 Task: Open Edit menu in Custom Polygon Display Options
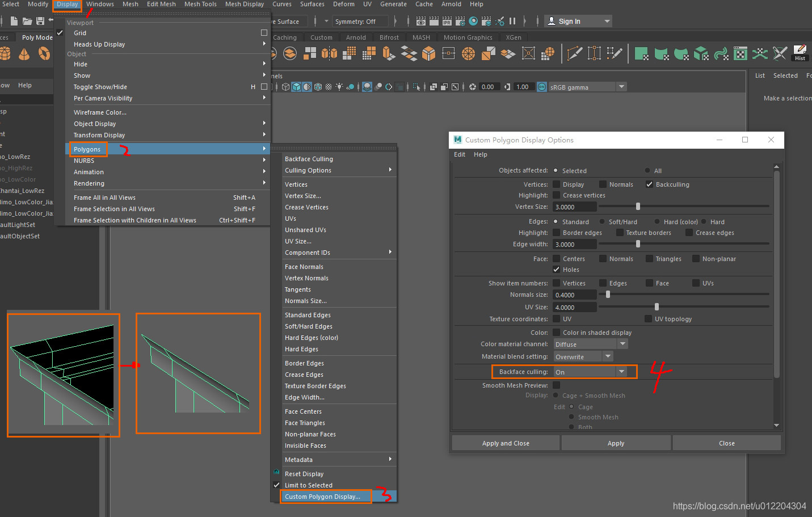coord(460,154)
